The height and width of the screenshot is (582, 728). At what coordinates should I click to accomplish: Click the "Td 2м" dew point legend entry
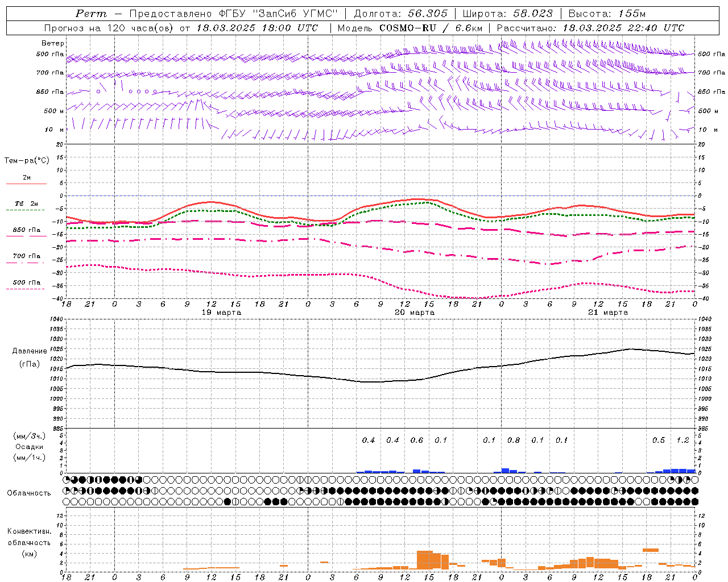point(26,203)
